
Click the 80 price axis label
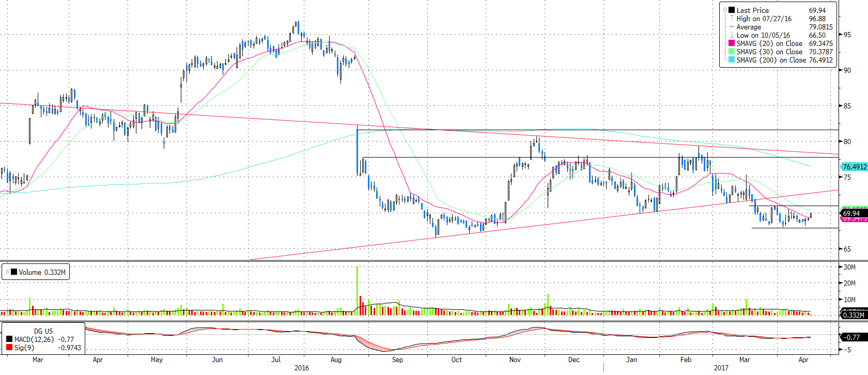[847, 142]
